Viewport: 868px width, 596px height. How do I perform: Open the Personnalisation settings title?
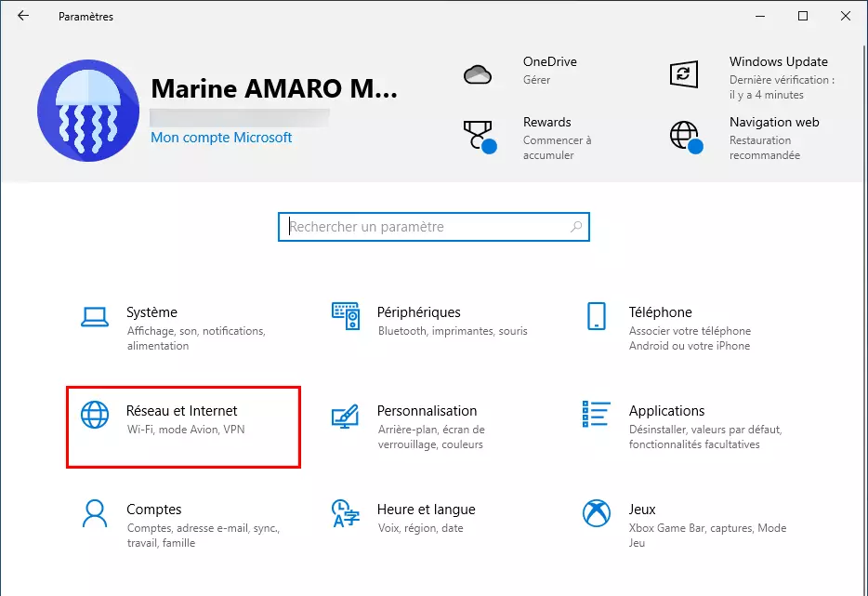(x=427, y=410)
